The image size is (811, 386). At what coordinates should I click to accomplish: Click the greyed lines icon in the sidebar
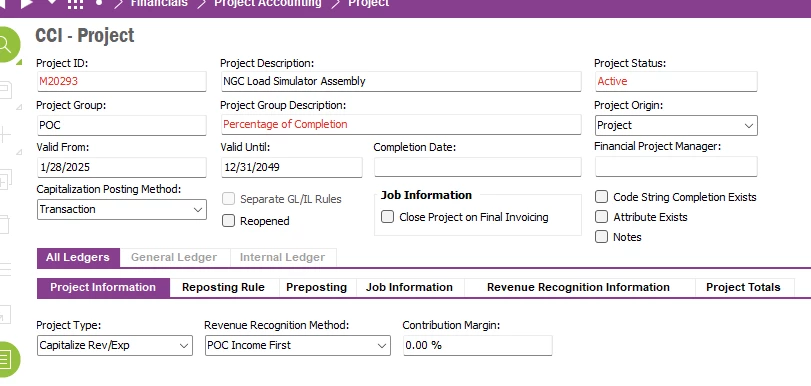pos(5,269)
